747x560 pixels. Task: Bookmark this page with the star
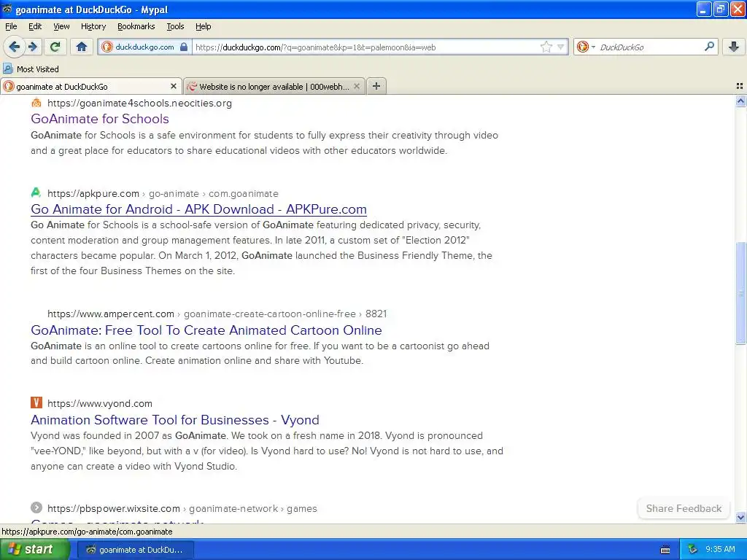click(546, 47)
